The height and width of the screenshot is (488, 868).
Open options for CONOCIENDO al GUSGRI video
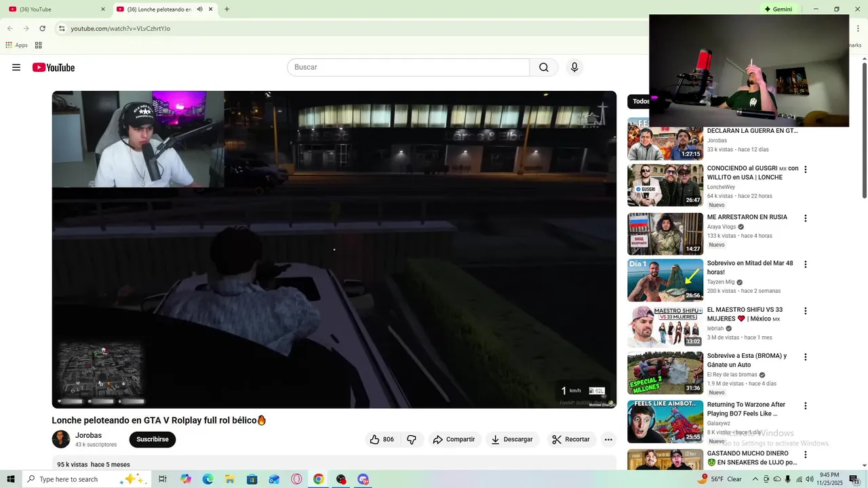(x=806, y=169)
